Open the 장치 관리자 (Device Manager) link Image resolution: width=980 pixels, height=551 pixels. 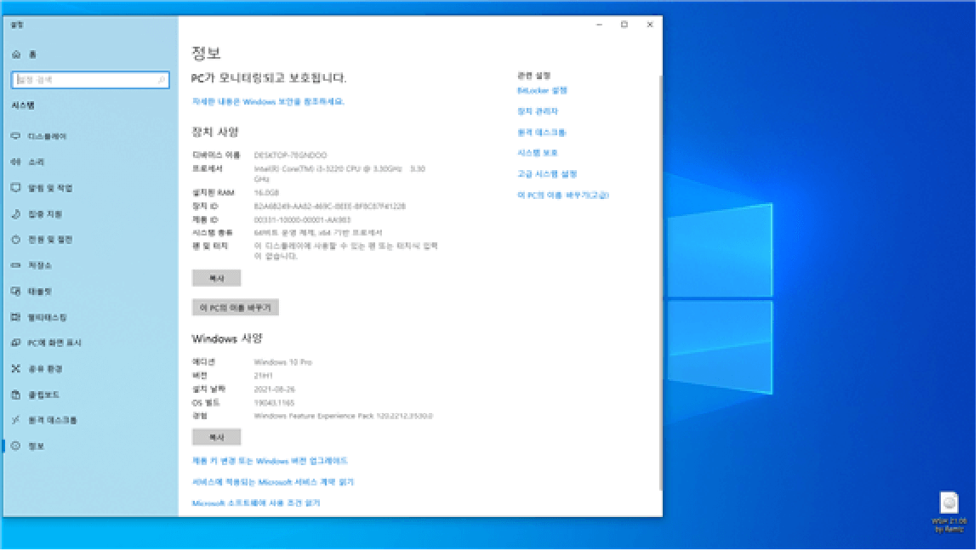point(539,112)
